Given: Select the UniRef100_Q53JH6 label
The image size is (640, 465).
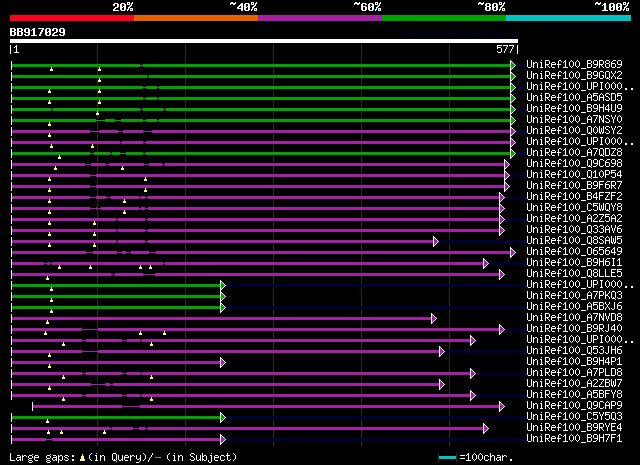Looking at the screenshot, I should (574, 350).
